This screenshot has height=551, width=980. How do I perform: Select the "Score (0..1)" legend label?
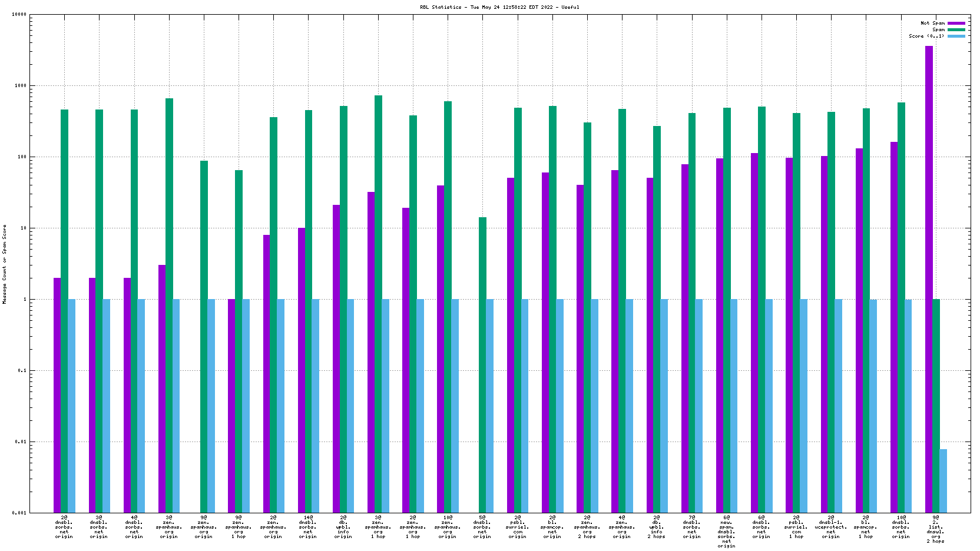pos(926,36)
